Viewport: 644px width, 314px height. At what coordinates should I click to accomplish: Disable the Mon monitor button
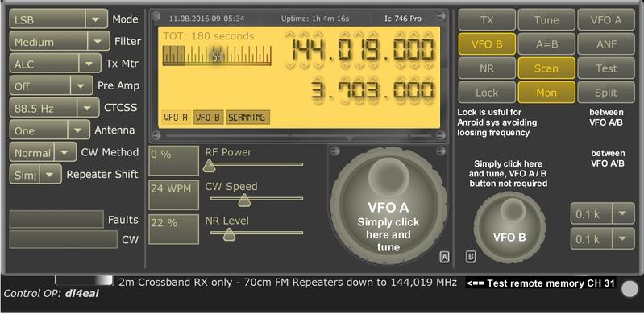546,93
